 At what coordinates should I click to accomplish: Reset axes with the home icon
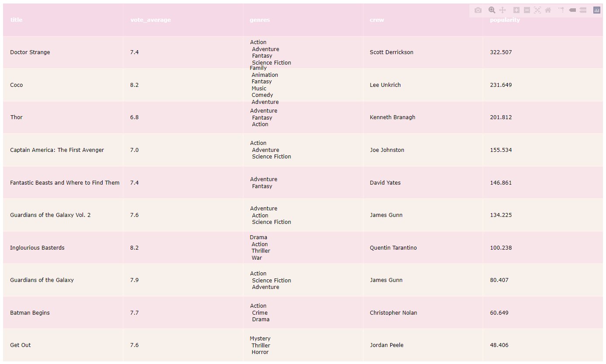pyautogui.click(x=548, y=10)
